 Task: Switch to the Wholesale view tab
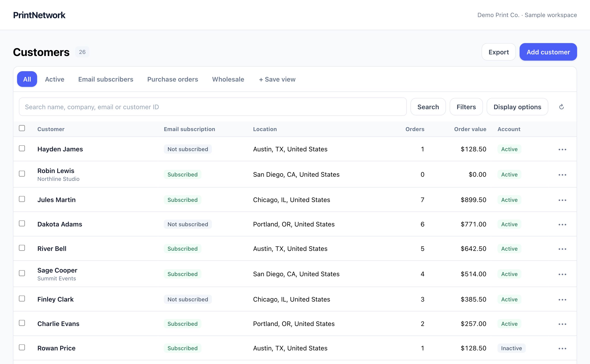[x=228, y=79]
